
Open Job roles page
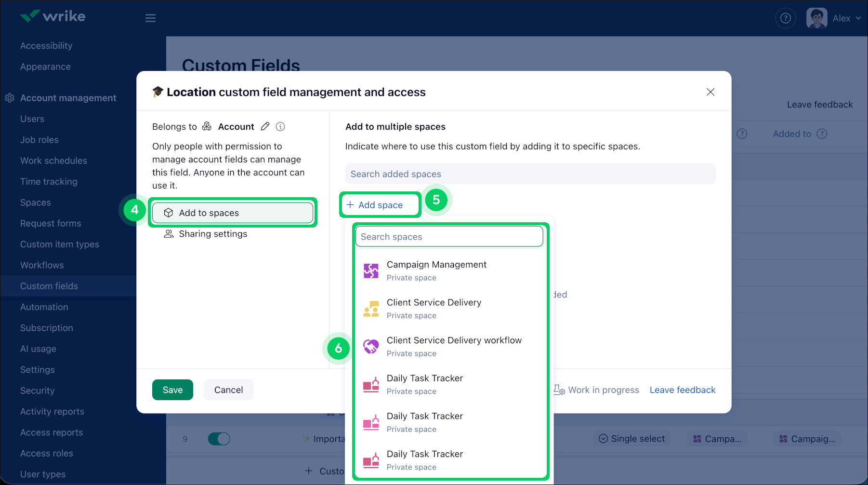click(39, 140)
